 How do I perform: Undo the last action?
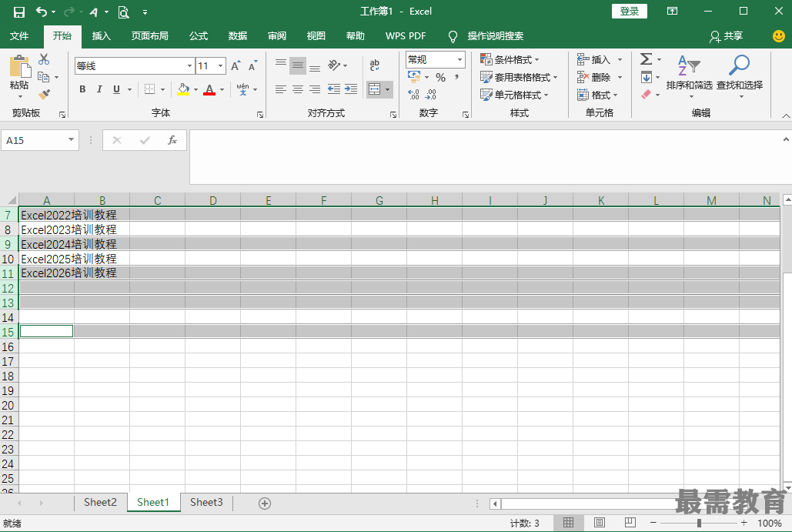click(42, 12)
